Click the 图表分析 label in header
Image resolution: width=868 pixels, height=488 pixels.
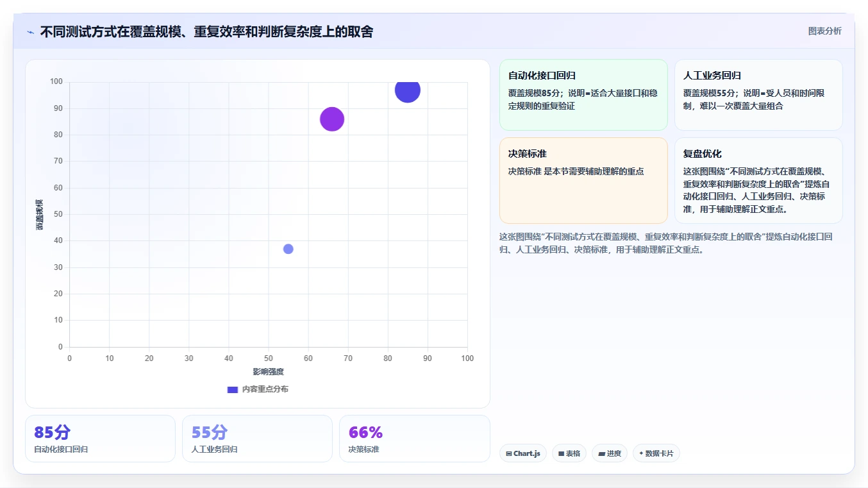(824, 31)
